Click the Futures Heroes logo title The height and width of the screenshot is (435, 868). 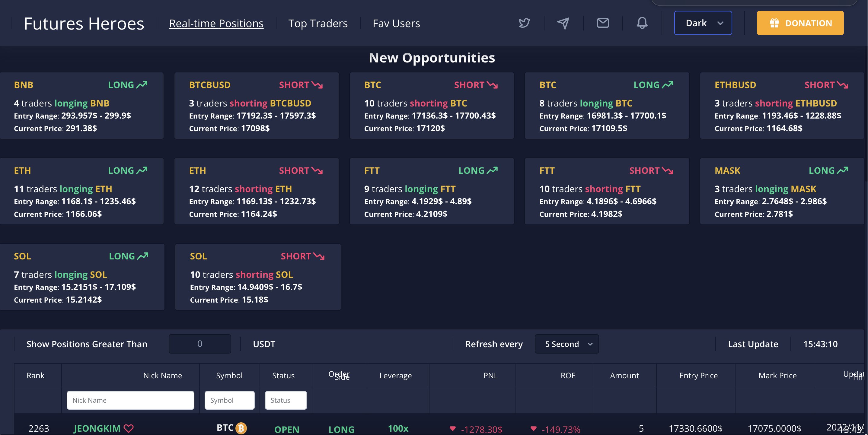click(84, 23)
